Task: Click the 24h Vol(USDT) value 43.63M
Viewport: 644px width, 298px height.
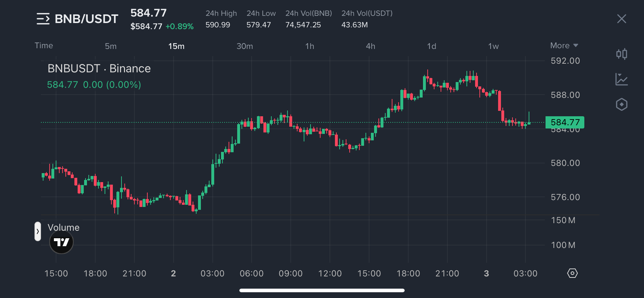Action: point(355,25)
